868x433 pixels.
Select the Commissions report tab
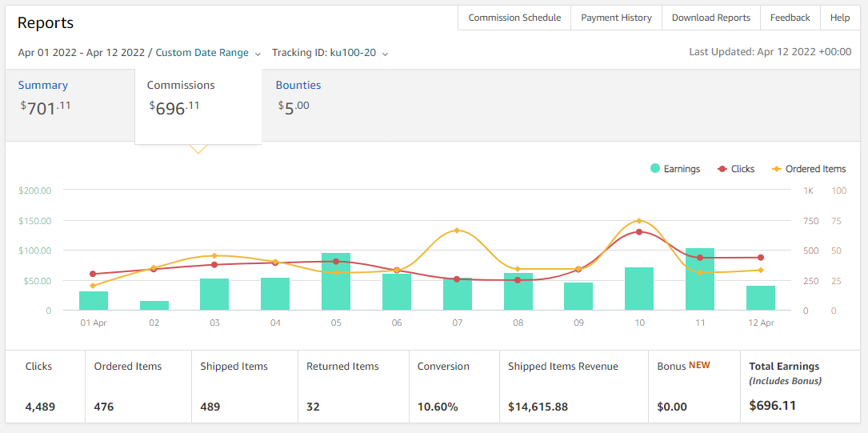[x=198, y=106]
